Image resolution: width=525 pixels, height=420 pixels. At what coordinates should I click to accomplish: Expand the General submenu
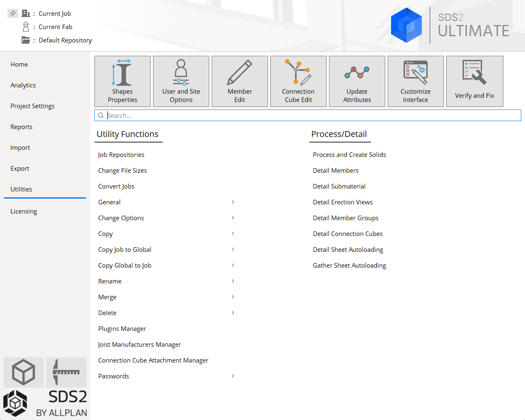(x=233, y=202)
